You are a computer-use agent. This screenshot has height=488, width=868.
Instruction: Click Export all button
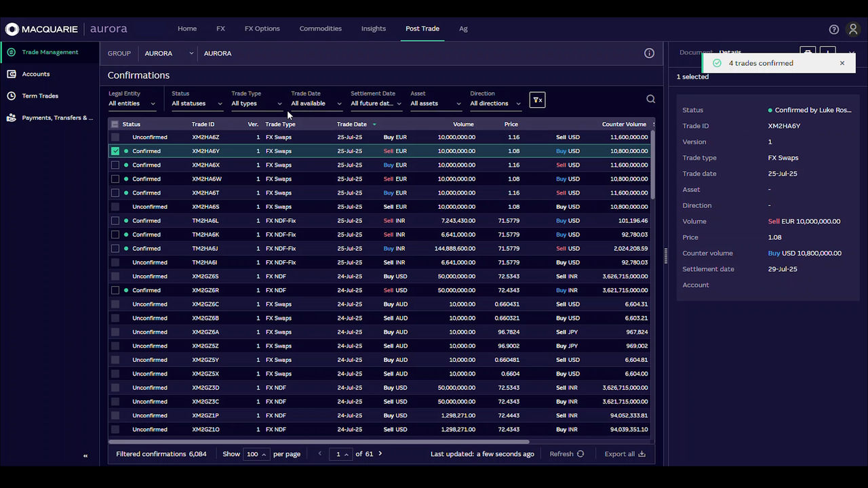point(625,454)
